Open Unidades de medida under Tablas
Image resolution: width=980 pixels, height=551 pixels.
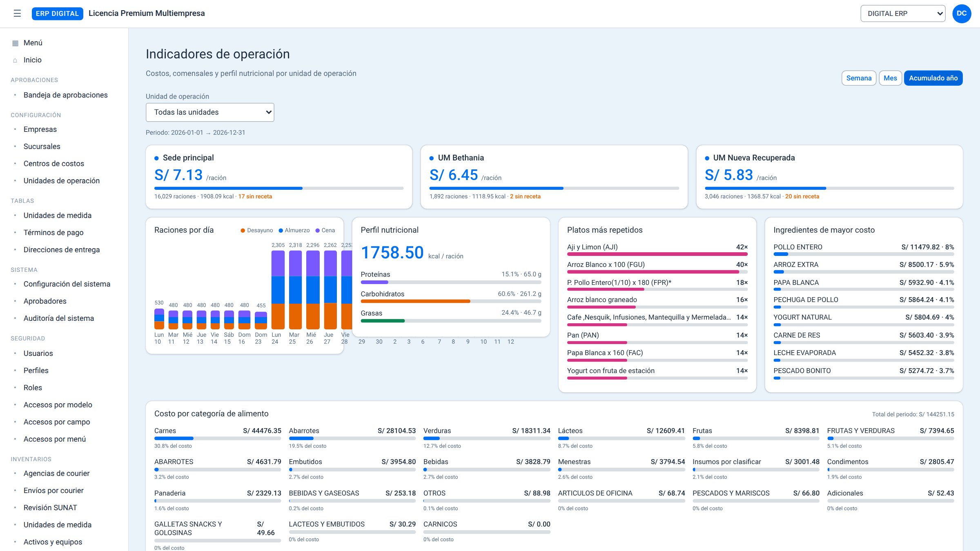(57, 216)
